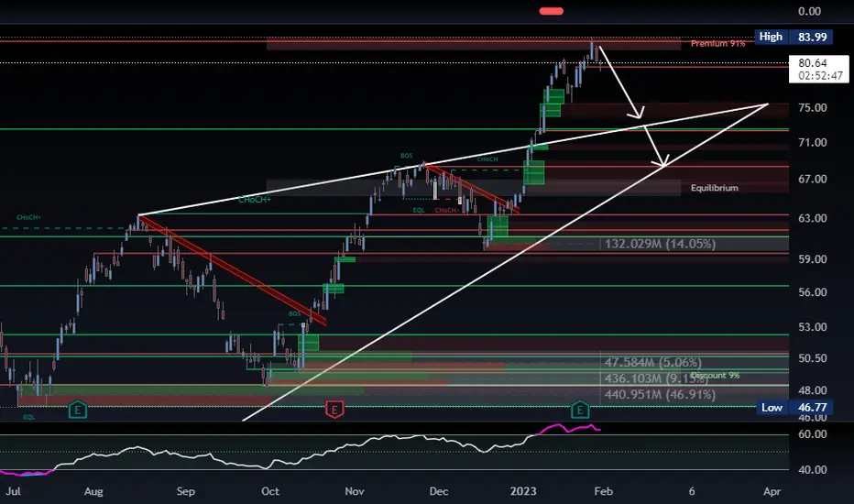Click the Nov label on the time axis

[355, 491]
